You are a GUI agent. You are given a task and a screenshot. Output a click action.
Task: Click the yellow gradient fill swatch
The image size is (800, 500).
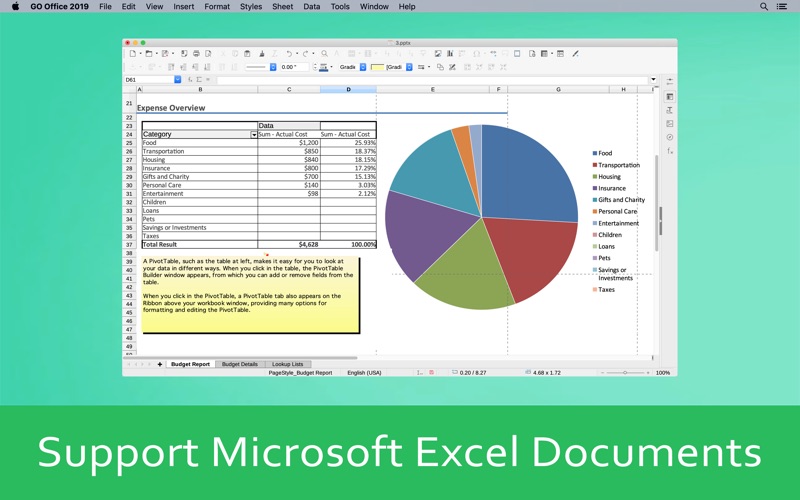pos(378,67)
